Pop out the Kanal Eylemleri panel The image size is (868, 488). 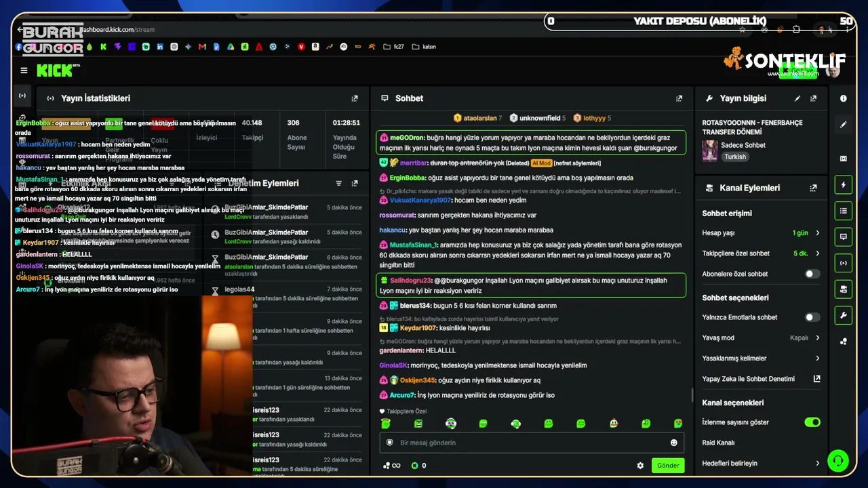point(813,188)
